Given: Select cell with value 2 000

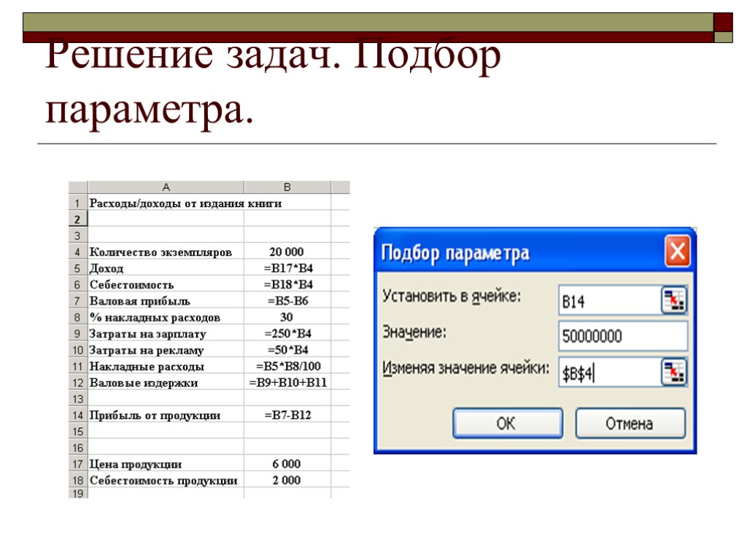Looking at the screenshot, I should coord(287,480).
